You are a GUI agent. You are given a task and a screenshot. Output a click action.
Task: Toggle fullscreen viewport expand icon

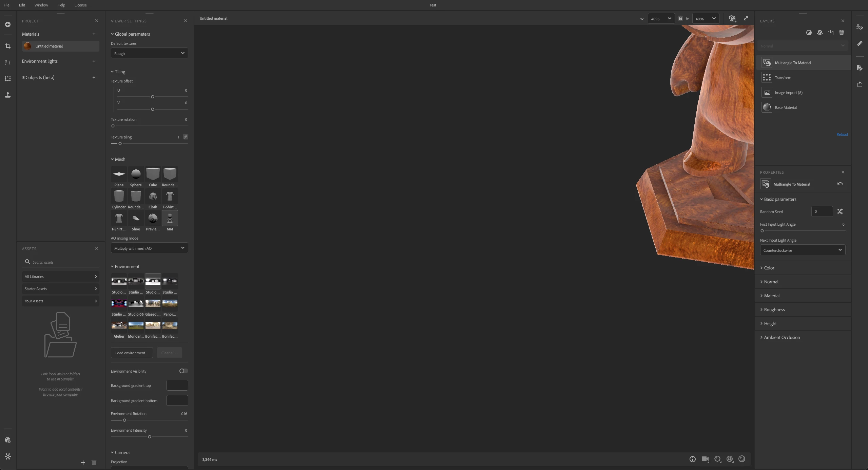[746, 19]
